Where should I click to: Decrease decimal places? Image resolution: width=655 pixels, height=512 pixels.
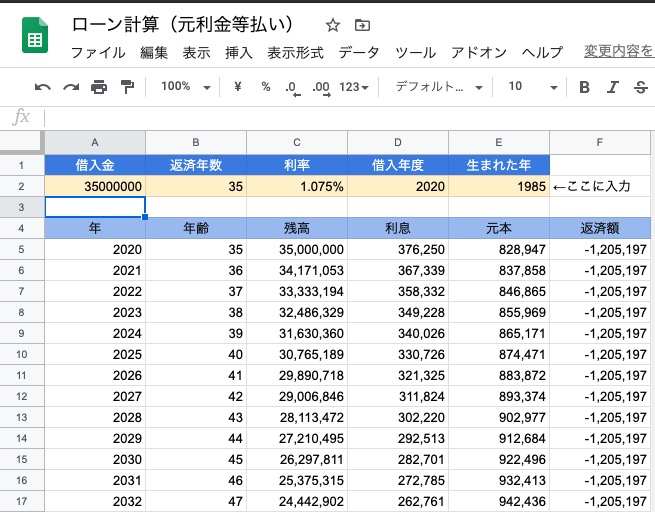coord(293,88)
